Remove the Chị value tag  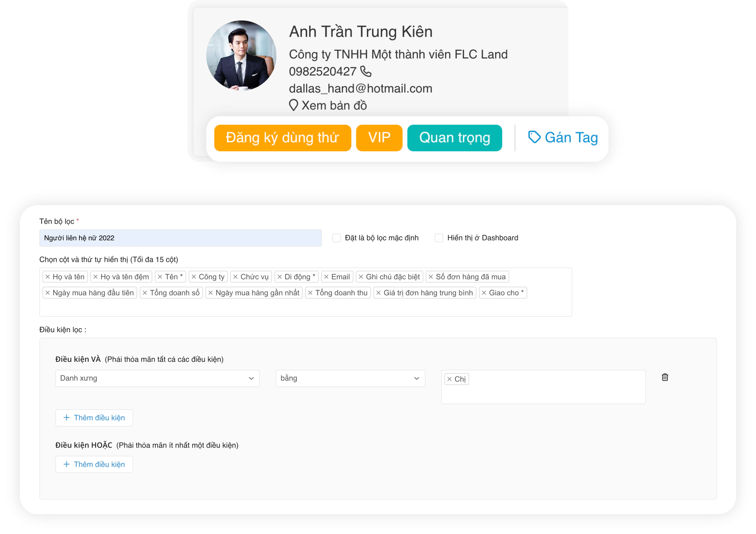pos(450,379)
